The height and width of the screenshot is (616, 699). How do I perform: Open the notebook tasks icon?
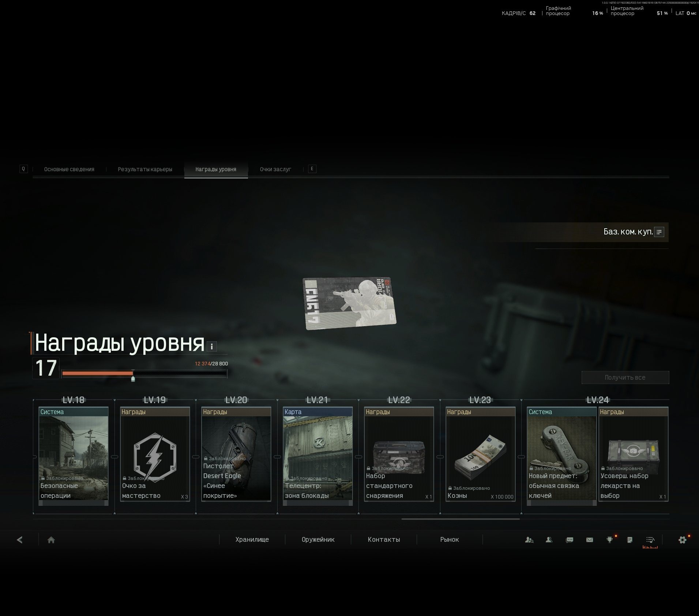click(630, 540)
